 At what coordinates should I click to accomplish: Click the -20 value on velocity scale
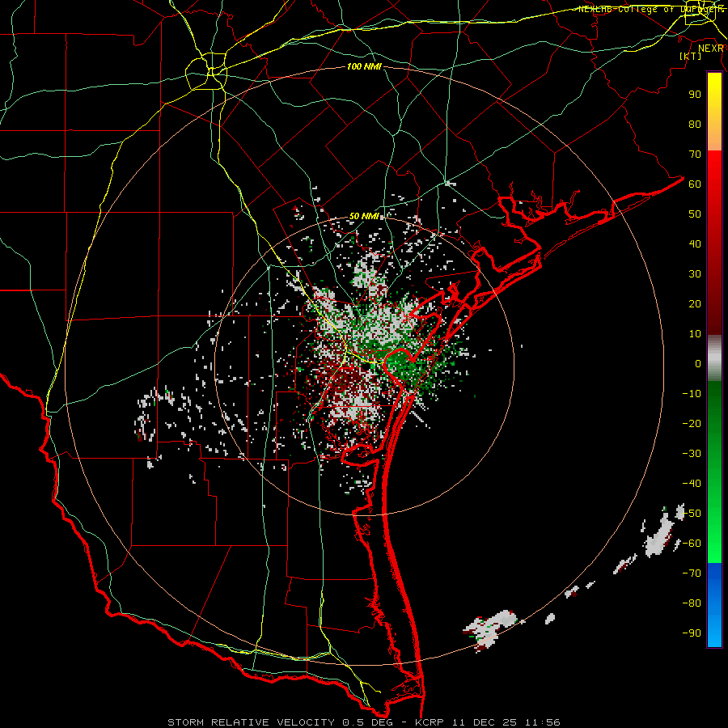692,423
